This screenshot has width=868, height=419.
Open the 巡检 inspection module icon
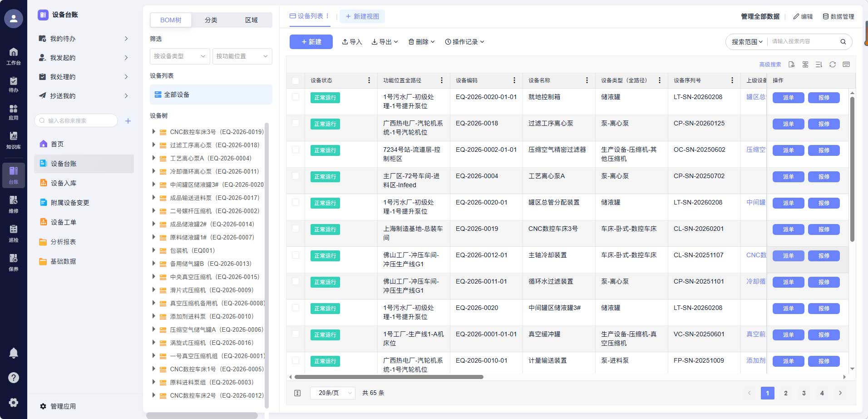(x=14, y=233)
